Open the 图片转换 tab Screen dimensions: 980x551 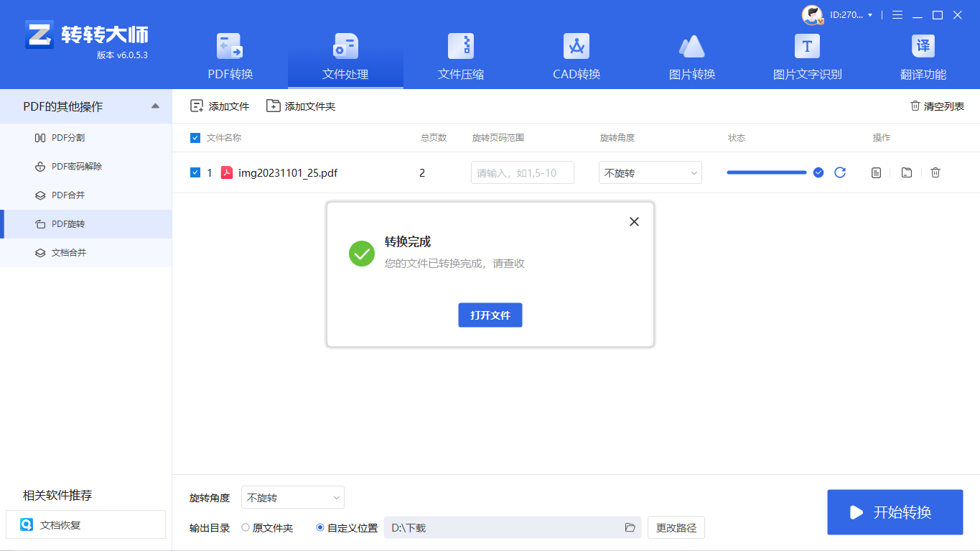[692, 57]
